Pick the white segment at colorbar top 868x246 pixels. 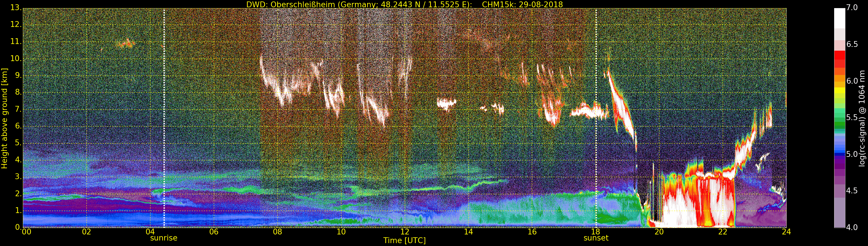point(839,18)
